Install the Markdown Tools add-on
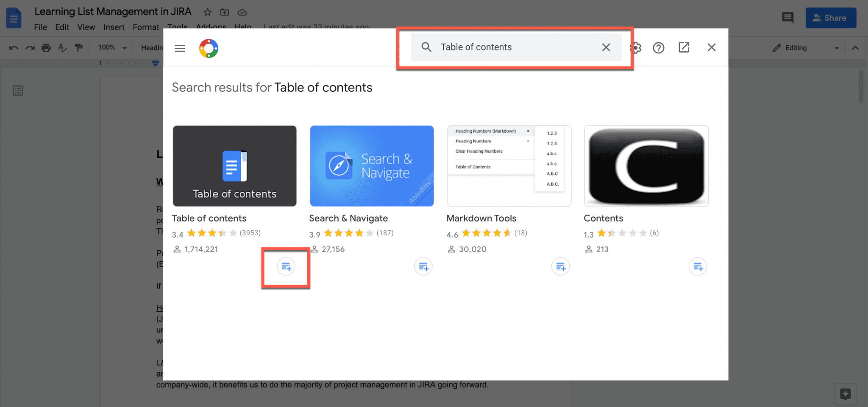 coord(560,266)
